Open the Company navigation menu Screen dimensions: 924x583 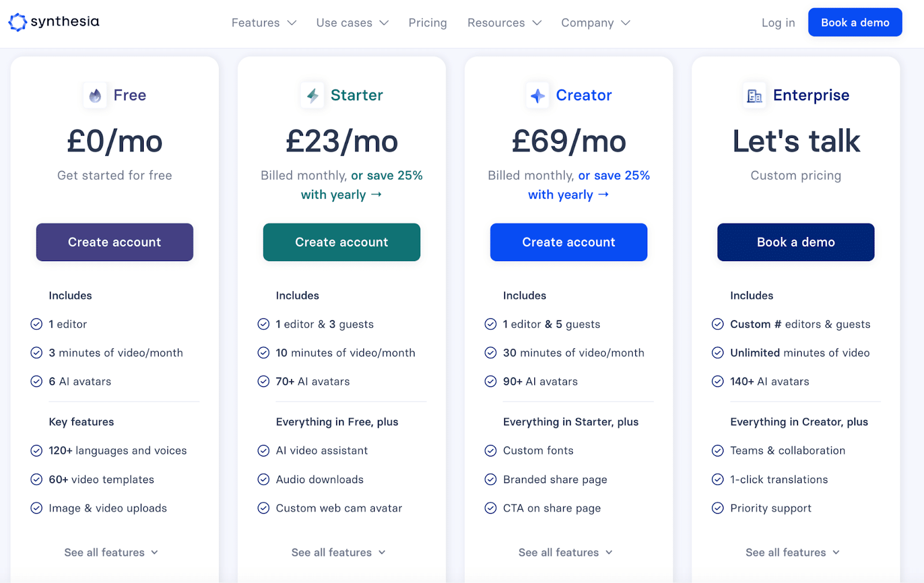tap(595, 23)
